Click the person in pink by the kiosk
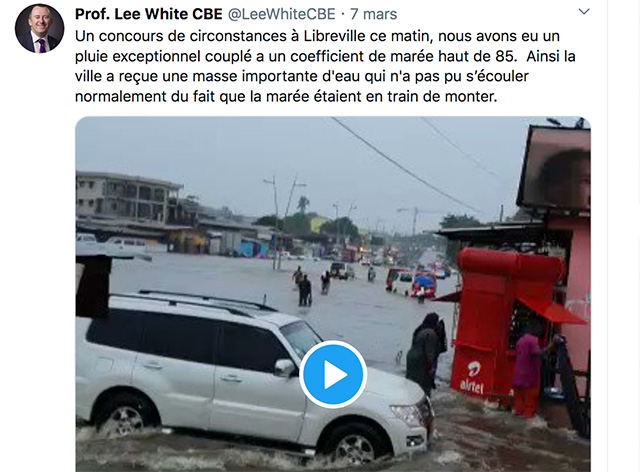 (x=527, y=374)
